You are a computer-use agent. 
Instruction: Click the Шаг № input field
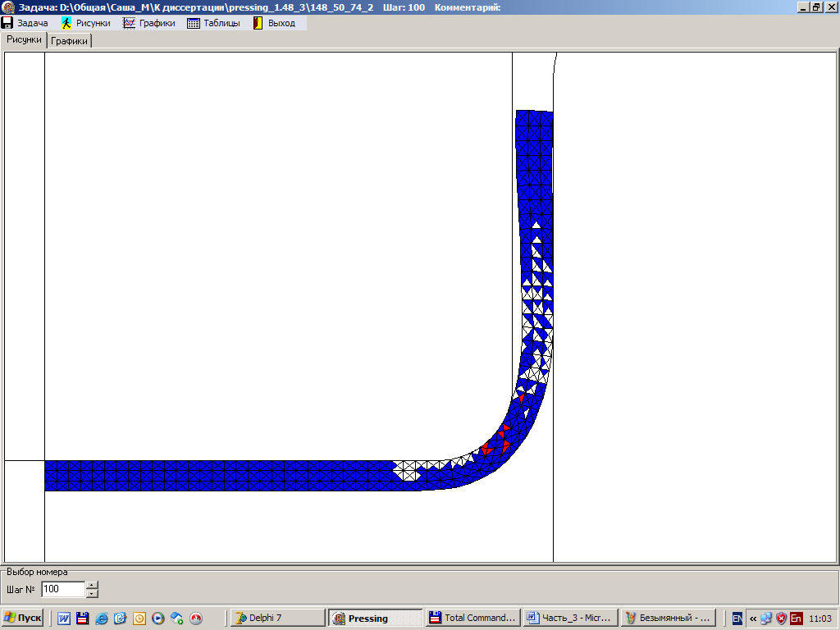coord(62,589)
